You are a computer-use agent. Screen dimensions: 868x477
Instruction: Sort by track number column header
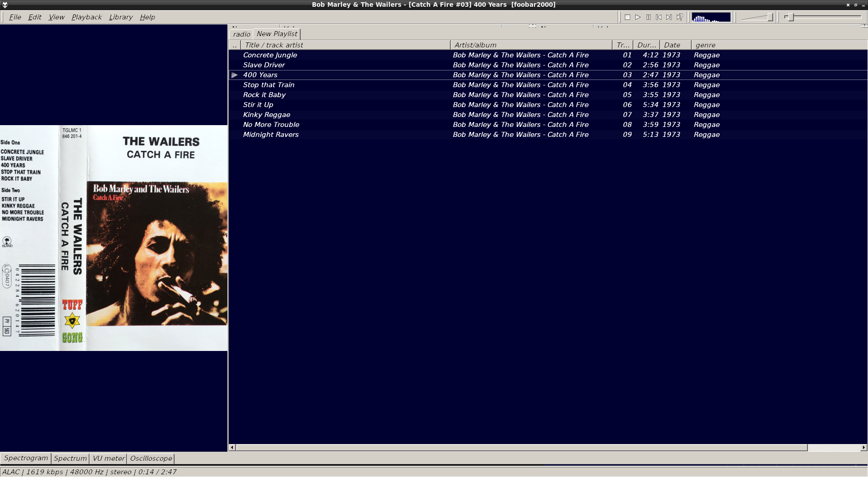(x=623, y=45)
